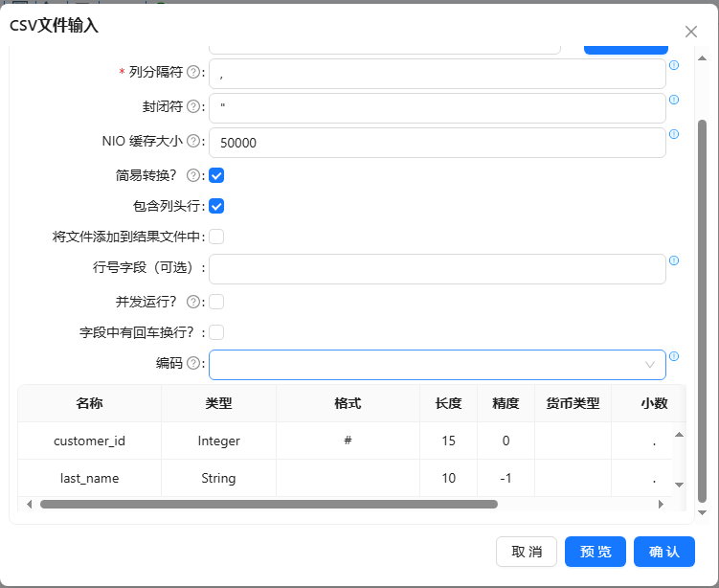The height and width of the screenshot is (588, 719).
Task: Close the CSV文件输入 dialog
Action: [x=691, y=32]
